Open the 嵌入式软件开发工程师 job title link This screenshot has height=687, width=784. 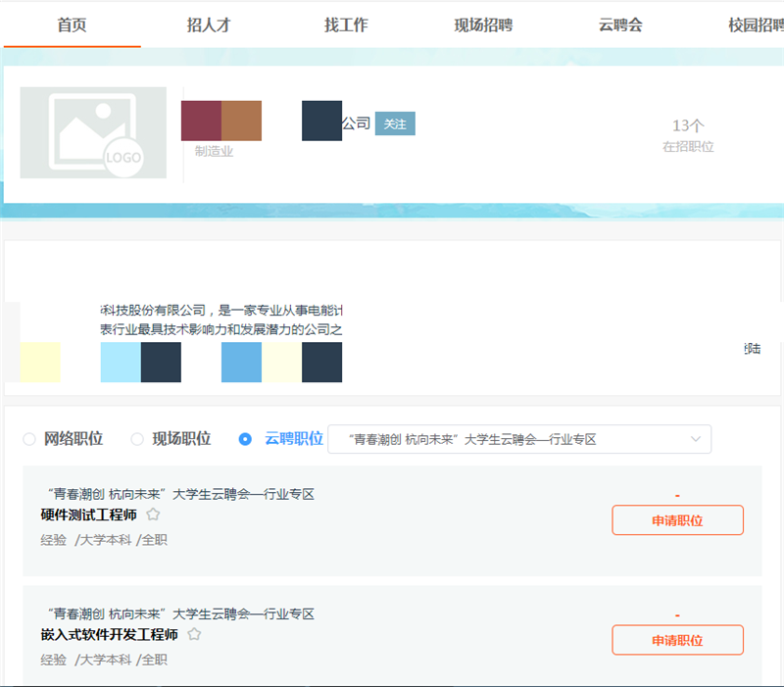pos(110,634)
